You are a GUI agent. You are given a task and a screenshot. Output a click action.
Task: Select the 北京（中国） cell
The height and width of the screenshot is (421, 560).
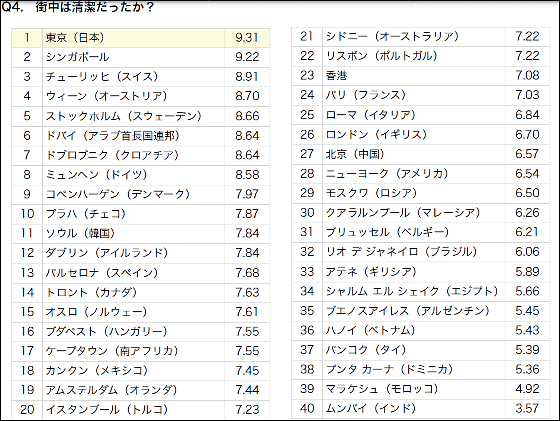pos(414,154)
